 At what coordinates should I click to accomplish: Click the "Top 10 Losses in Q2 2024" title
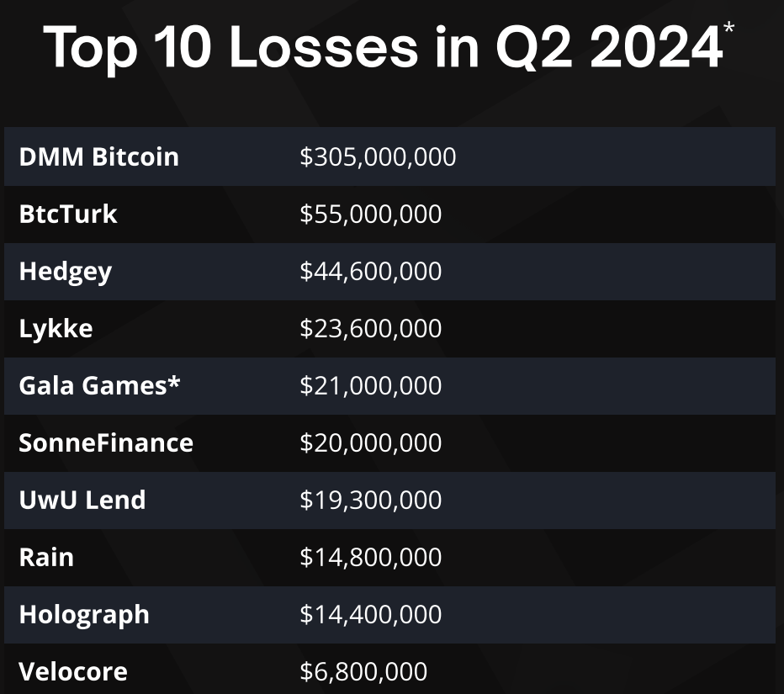[x=383, y=47]
